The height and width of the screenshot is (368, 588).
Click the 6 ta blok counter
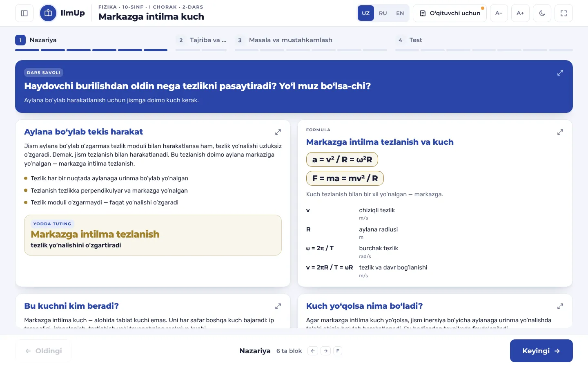(x=289, y=351)
